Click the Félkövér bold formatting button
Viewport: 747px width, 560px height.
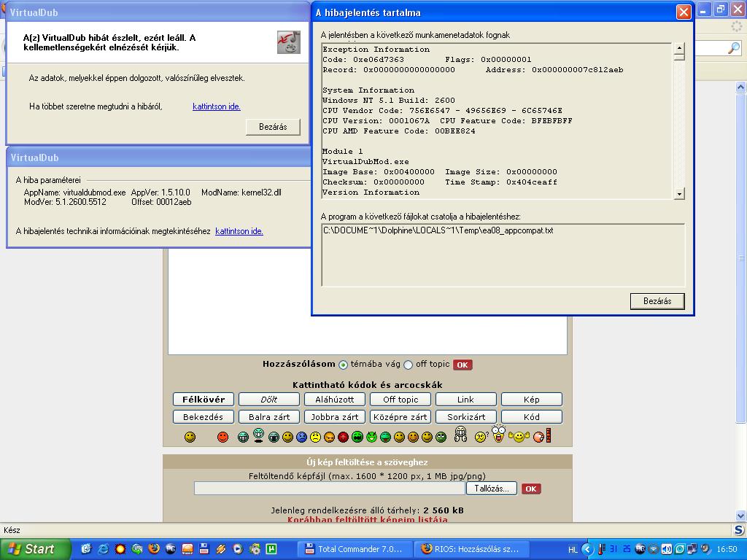coord(204,400)
